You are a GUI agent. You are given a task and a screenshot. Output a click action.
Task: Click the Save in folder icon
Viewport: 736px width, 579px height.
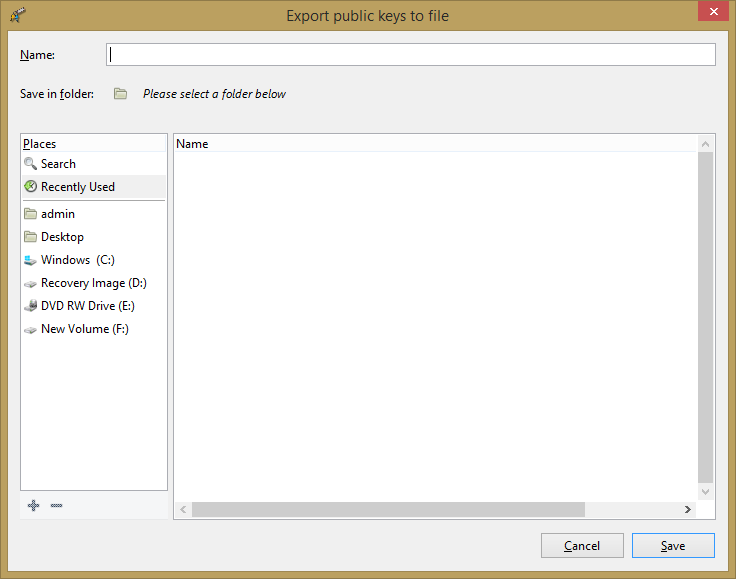120,94
